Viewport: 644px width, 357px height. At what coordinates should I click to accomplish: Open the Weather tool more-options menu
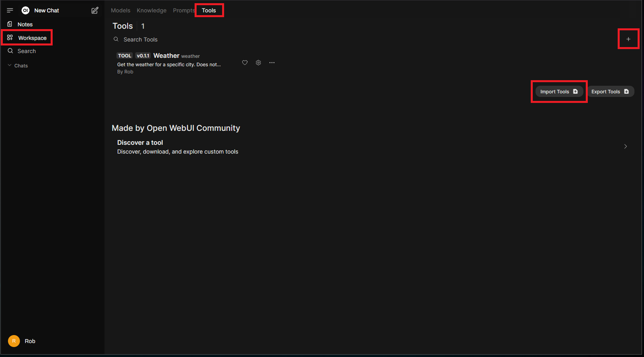[272, 63]
